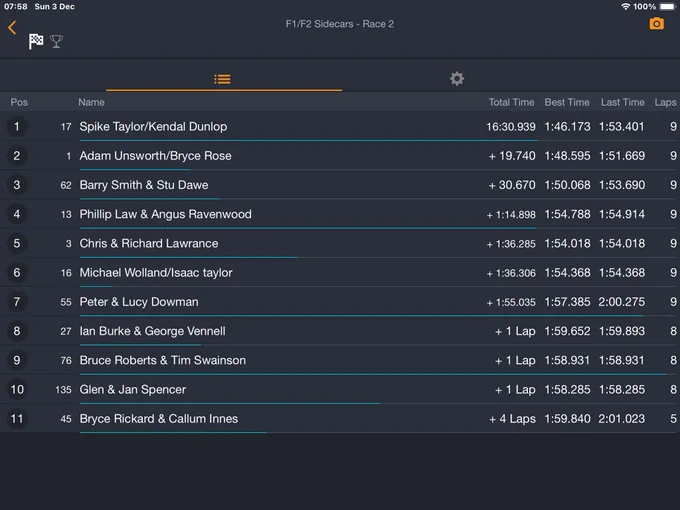Select the checkered flag results icon
Screen dimensions: 680x510
pyautogui.click(x=36, y=42)
